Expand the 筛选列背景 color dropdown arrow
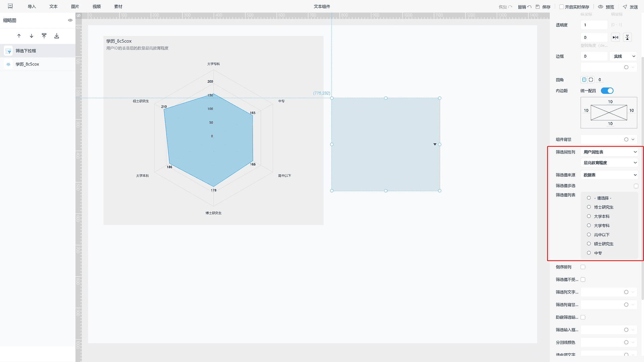Screen dimensions: 644x362 (633, 305)
